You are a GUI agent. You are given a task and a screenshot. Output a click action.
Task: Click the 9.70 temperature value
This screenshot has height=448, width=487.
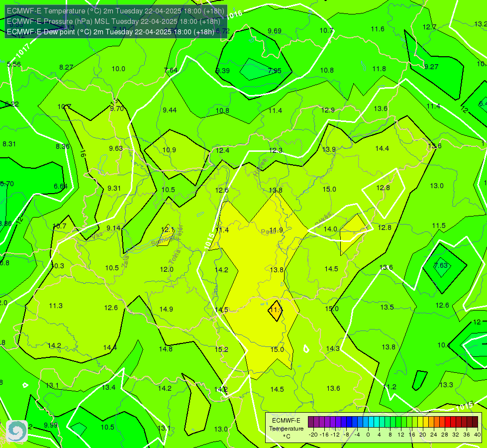click(117, 109)
